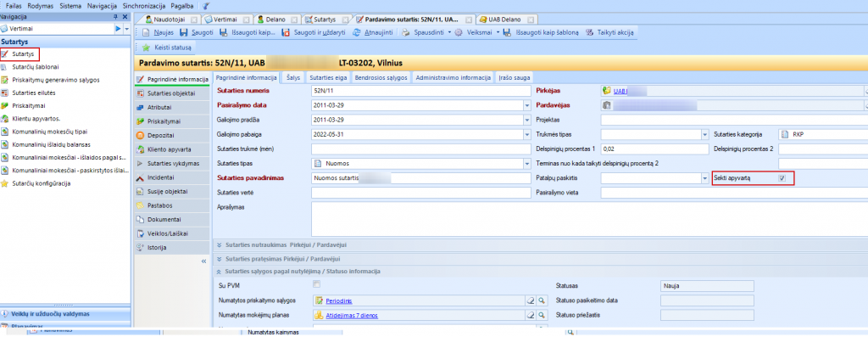Open Sutarties eilutės in navigation
The image size is (868, 337).
click(34, 93)
